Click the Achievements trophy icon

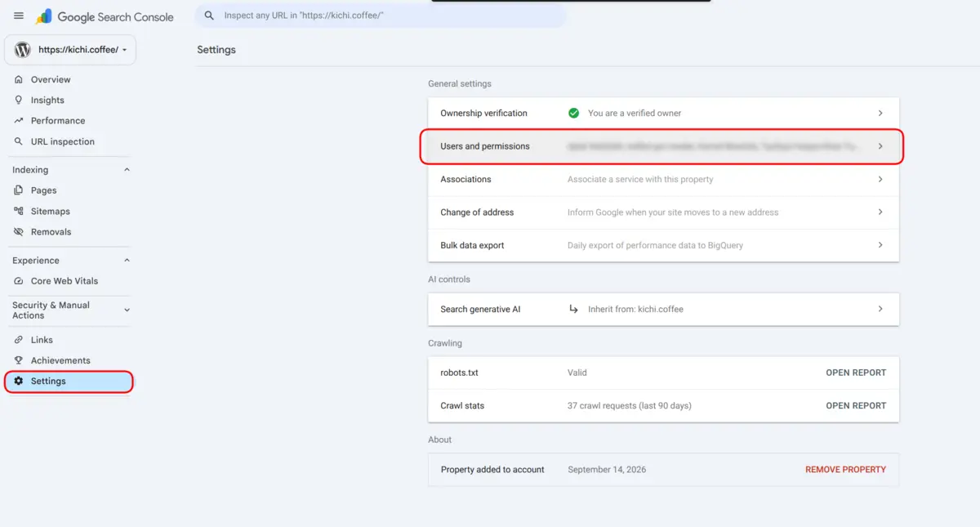[19, 360]
